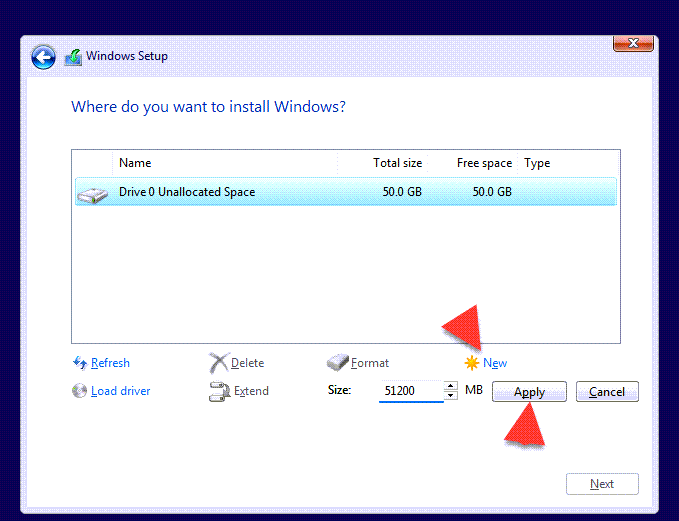Image resolution: width=679 pixels, height=521 pixels.
Task: Sort by the Total size column header
Action: pos(397,163)
